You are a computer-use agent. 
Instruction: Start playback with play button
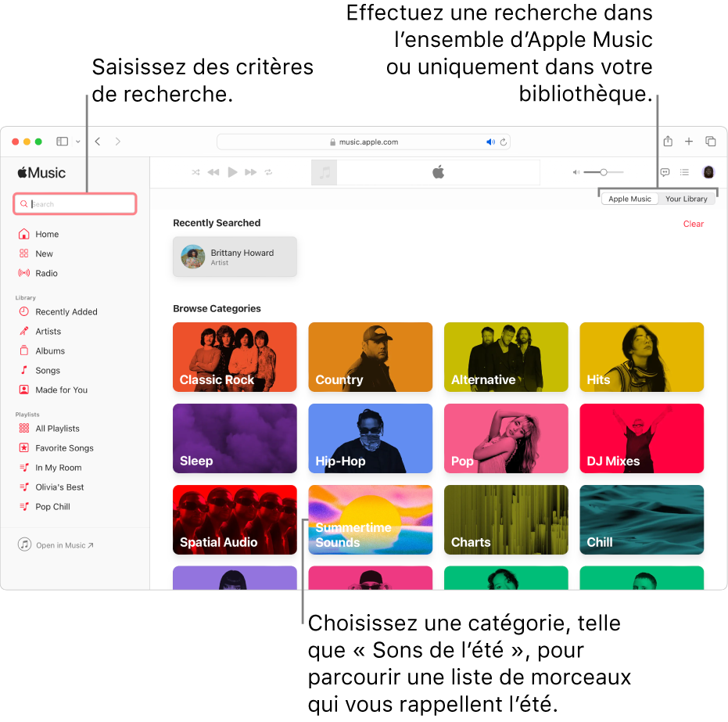pyautogui.click(x=232, y=172)
